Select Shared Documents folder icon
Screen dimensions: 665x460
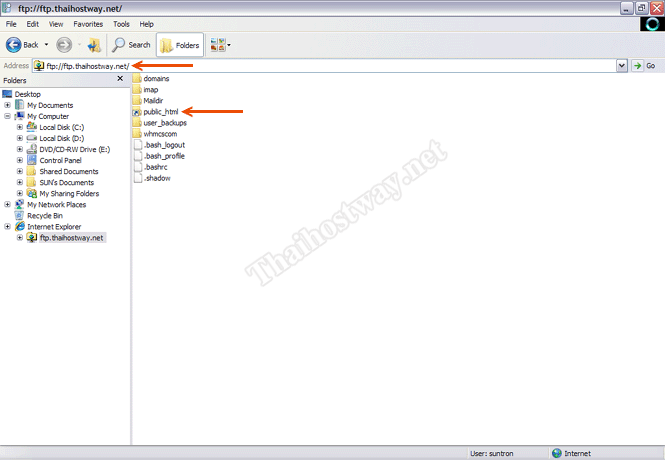[x=32, y=171]
